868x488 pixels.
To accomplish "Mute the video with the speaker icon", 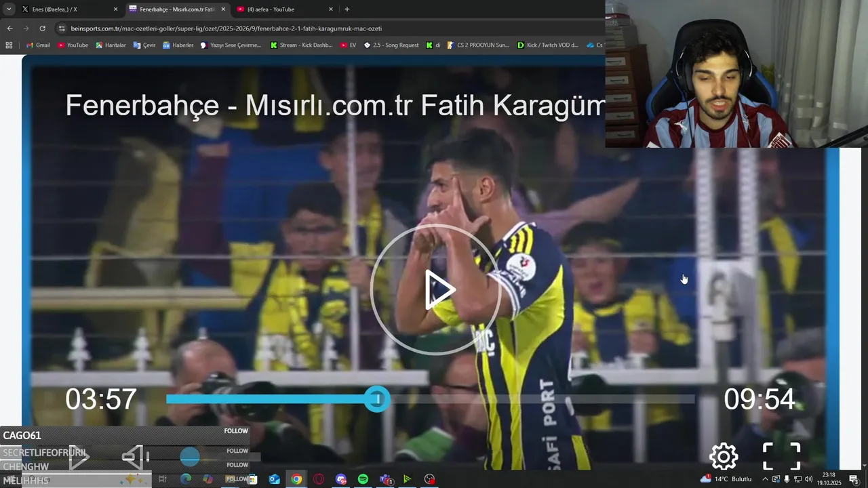I will (x=135, y=457).
